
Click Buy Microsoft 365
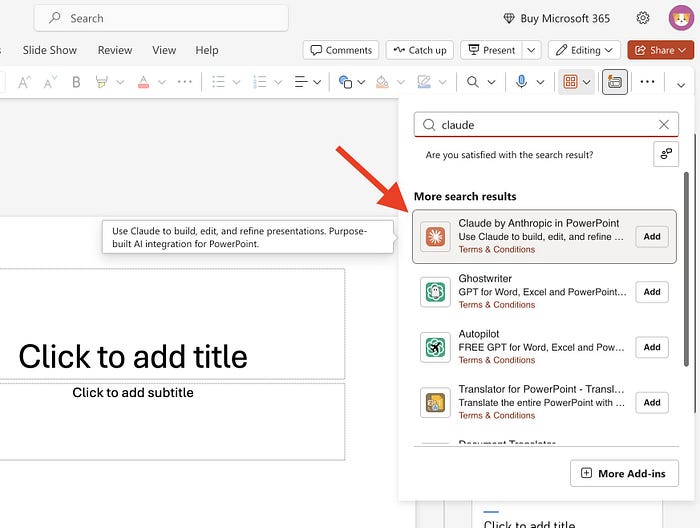coord(557,18)
